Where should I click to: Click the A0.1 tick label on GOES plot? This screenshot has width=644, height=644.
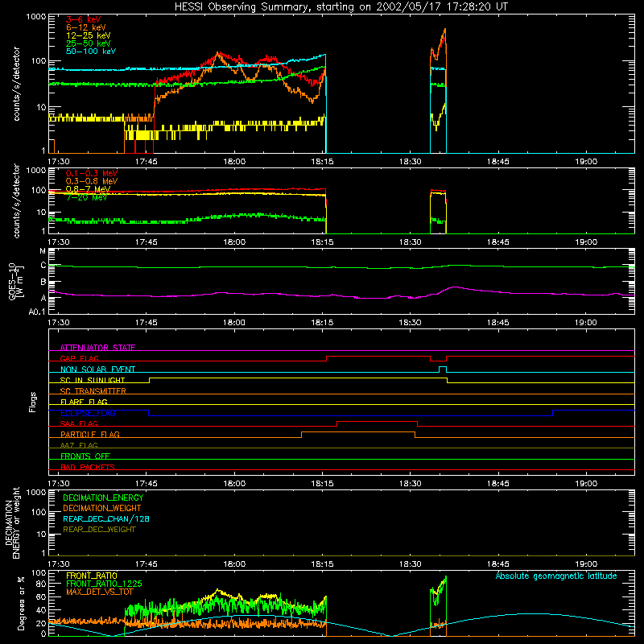pos(37,312)
